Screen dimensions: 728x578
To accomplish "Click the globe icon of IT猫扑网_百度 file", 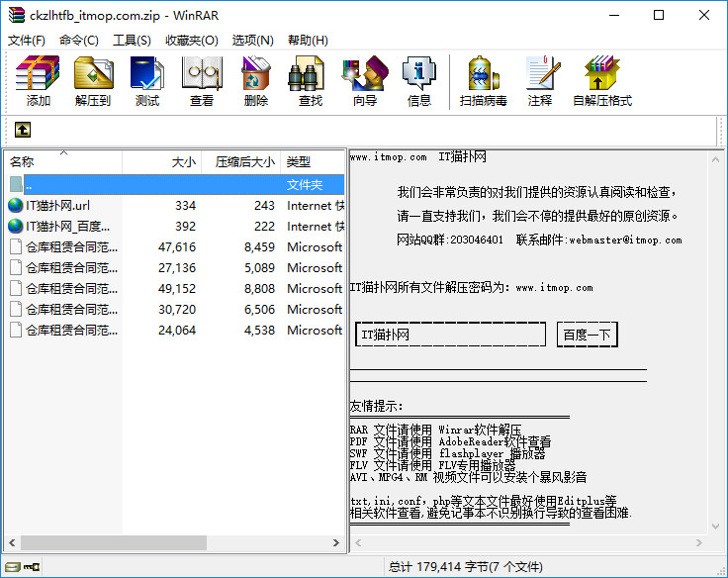I will [x=15, y=227].
